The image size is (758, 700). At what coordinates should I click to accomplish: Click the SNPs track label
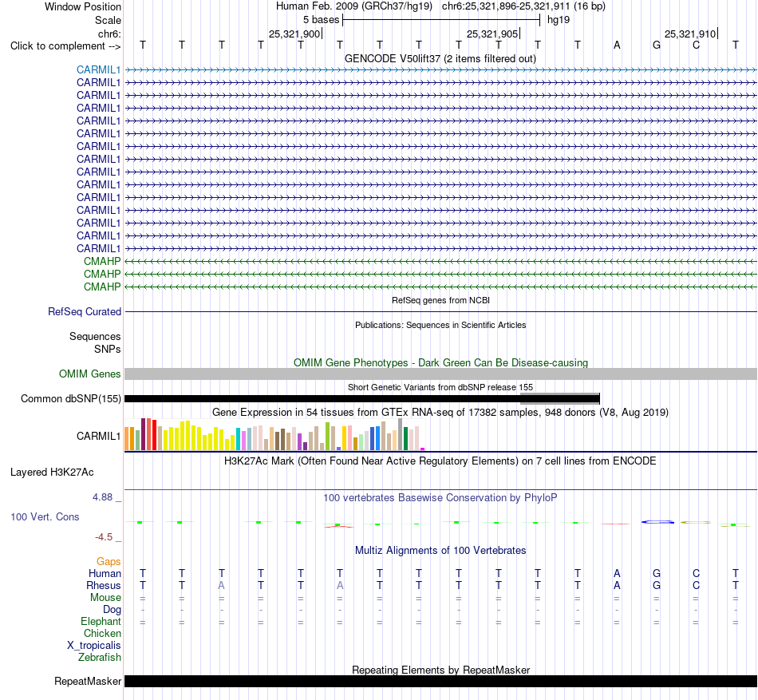coord(108,349)
